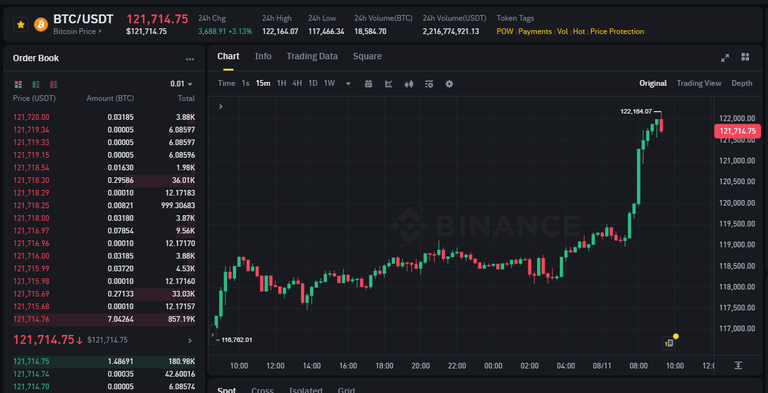Screen dimensions: 768x393
Task: Select the 121,718.30 ask price row
Action: (x=104, y=180)
